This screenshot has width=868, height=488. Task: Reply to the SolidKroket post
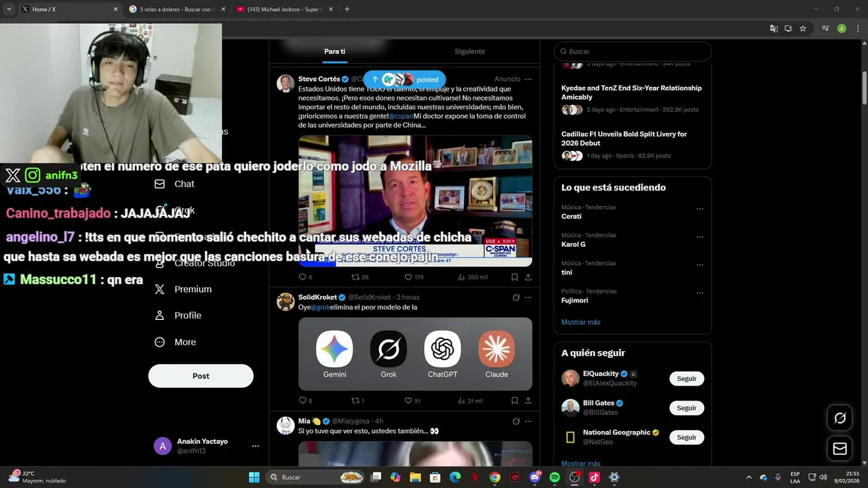(305, 401)
